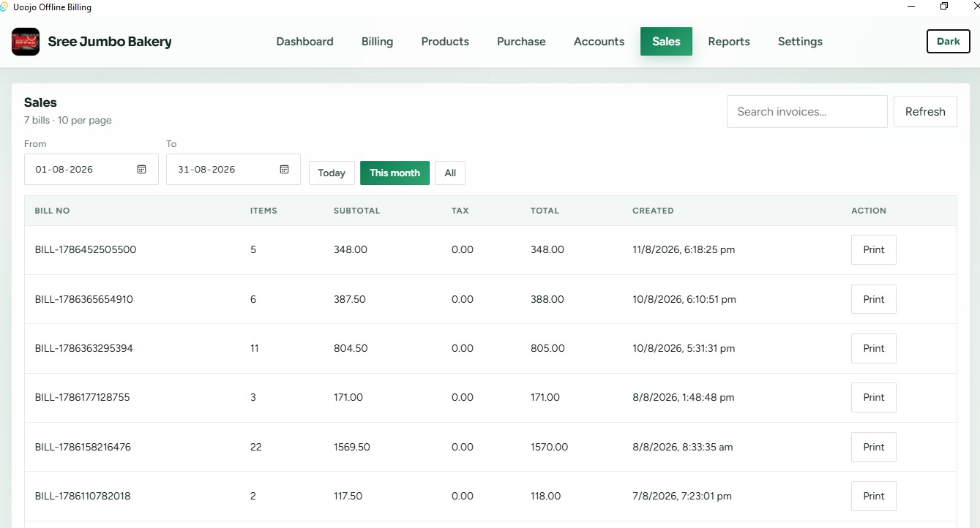The image size is (980, 528).
Task: Select bill number BILL-1786452505500 text
Action: 86,250
